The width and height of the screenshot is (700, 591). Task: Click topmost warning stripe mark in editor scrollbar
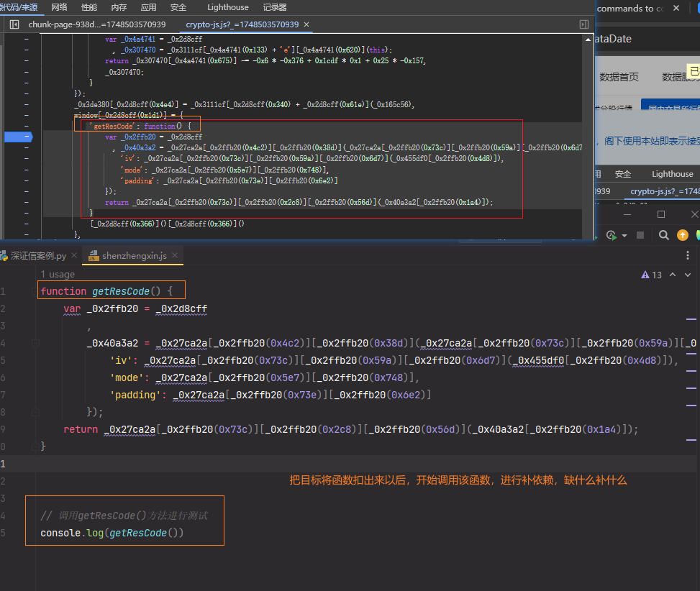tap(691, 319)
